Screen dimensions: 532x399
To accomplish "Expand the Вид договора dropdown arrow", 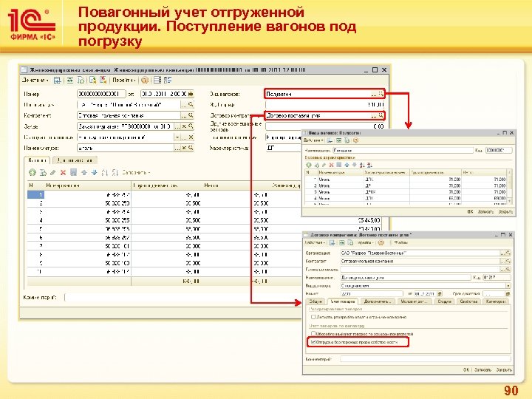I will click(508, 286).
